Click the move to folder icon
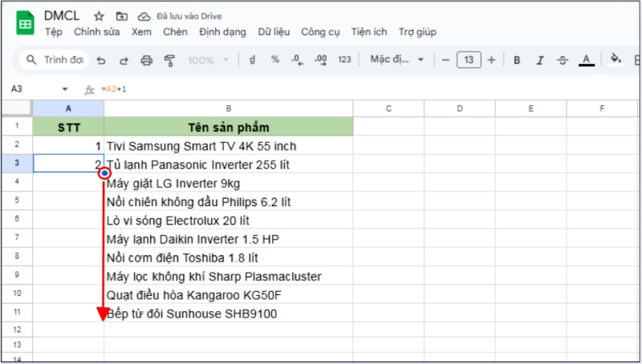The width and height of the screenshot is (642, 364). pos(121,16)
